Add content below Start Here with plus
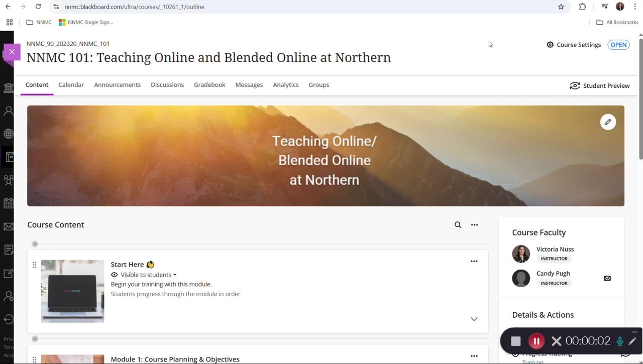 point(35,339)
